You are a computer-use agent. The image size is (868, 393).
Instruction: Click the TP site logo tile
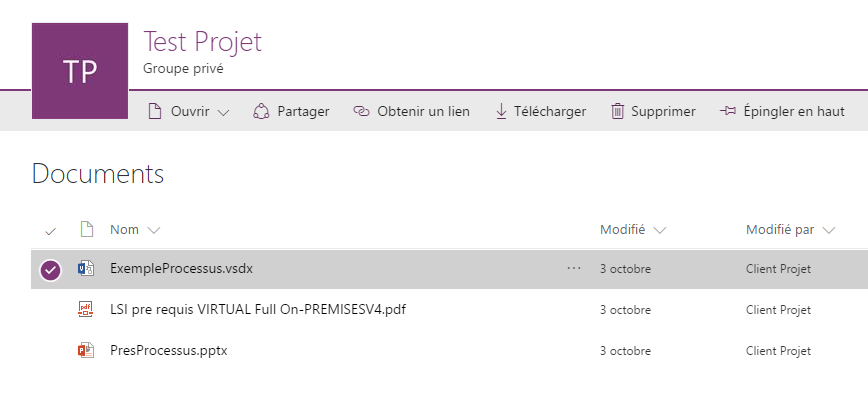tap(80, 71)
